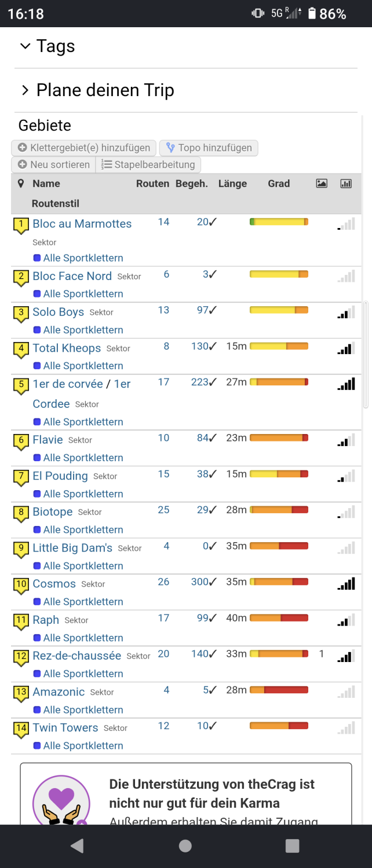Sort table by Routen column
This screenshot has width=372, height=868.
(x=153, y=183)
